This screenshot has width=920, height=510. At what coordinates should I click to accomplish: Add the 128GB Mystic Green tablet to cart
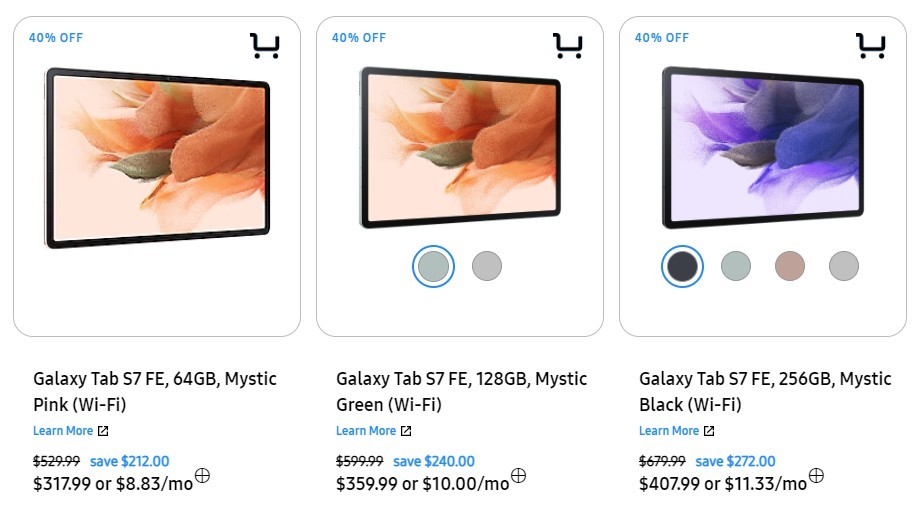[567, 46]
